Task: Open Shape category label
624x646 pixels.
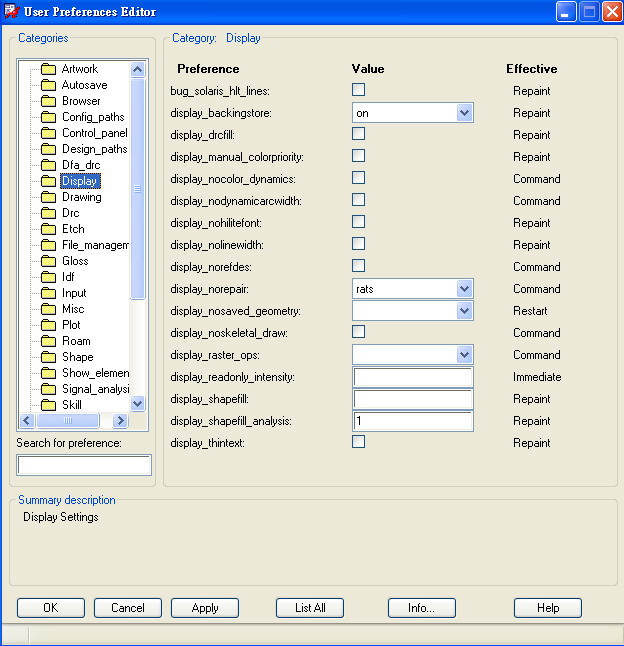Action: [77, 357]
